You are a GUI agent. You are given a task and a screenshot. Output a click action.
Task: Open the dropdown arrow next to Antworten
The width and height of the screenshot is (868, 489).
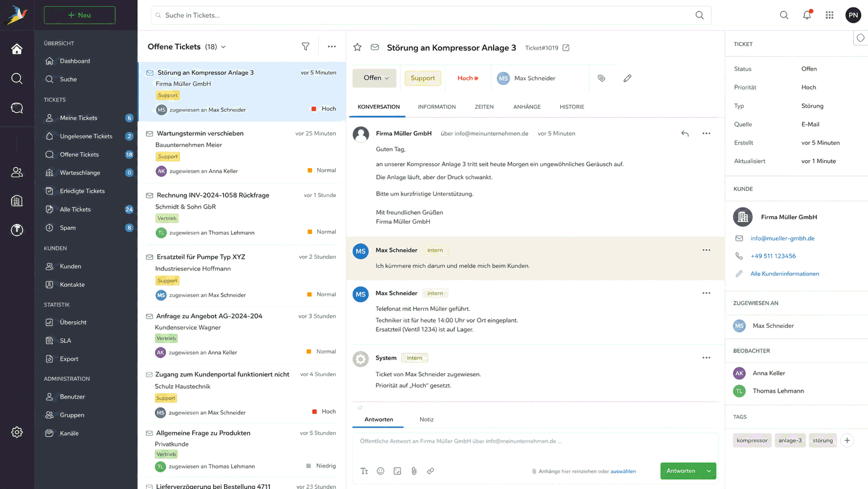click(x=709, y=471)
